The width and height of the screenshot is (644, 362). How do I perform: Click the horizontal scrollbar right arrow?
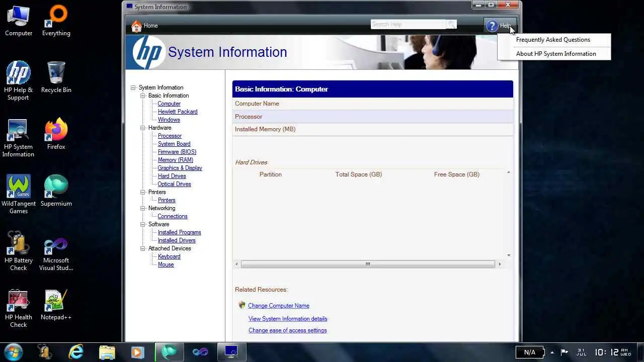[x=499, y=264]
